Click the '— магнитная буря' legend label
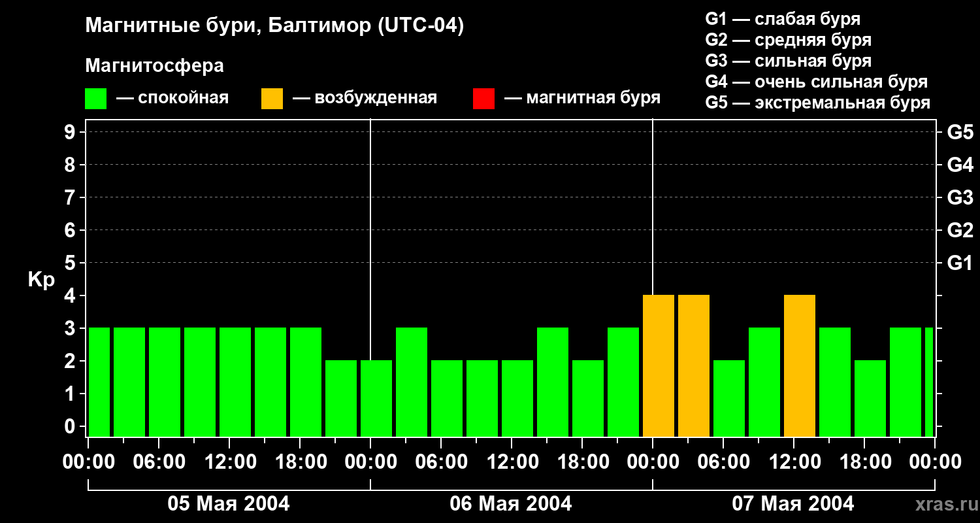The image size is (980, 523). (x=583, y=98)
